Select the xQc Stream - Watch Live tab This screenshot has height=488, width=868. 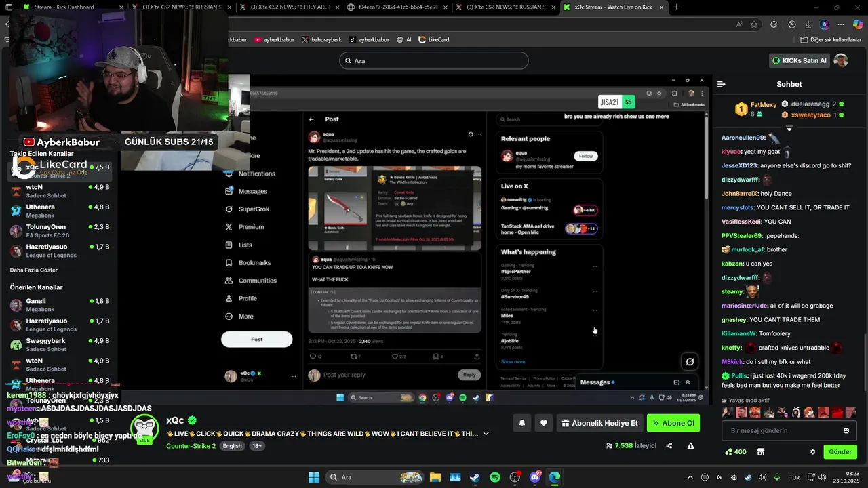coord(614,7)
